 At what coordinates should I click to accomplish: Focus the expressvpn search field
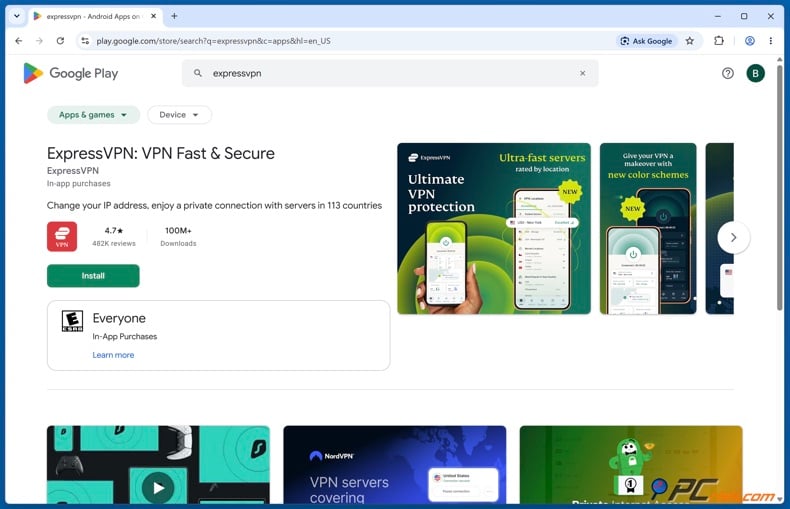point(390,74)
